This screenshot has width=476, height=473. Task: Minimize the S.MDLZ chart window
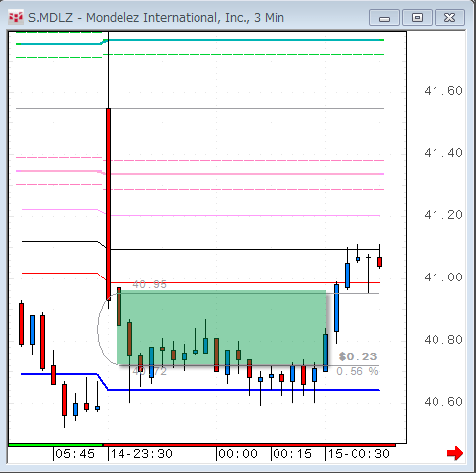coord(384,18)
